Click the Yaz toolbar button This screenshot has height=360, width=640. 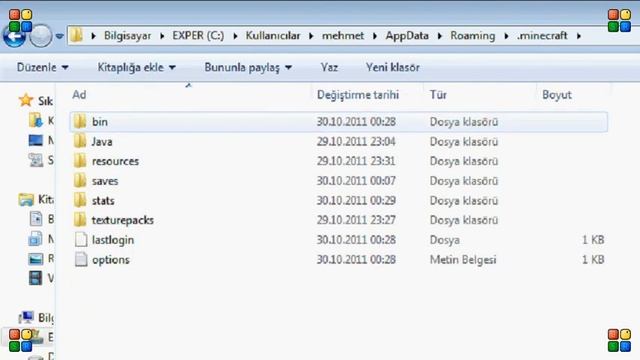329,67
